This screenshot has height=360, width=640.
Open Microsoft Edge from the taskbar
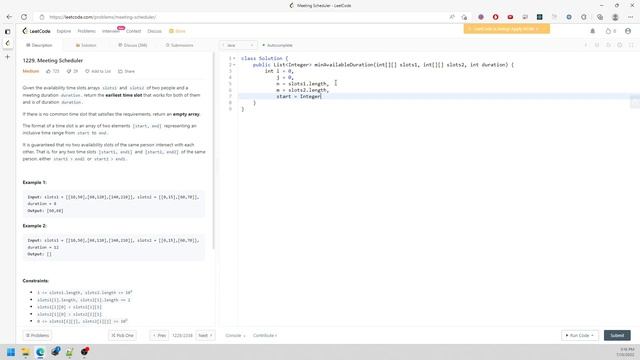pyautogui.click(x=40, y=352)
